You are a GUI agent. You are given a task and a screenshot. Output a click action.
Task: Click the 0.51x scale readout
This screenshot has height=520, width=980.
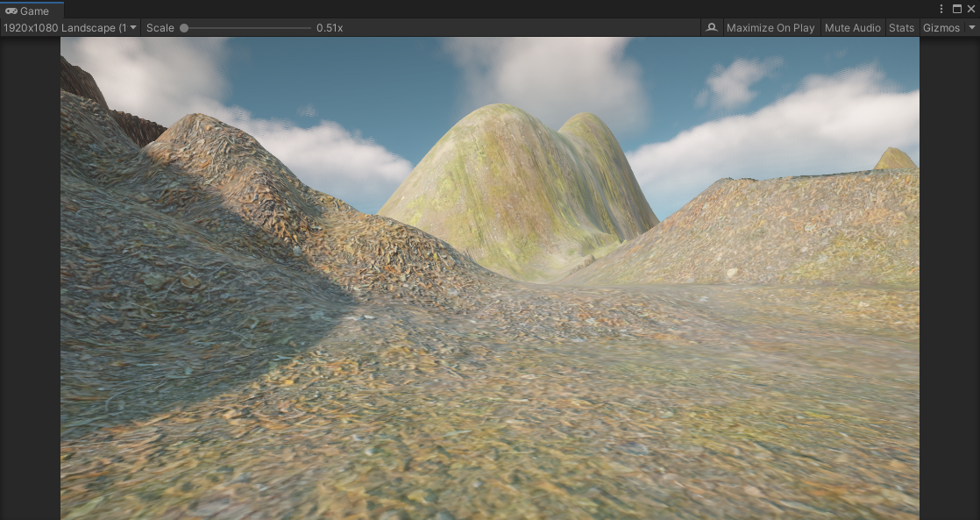[x=329, y=27]
